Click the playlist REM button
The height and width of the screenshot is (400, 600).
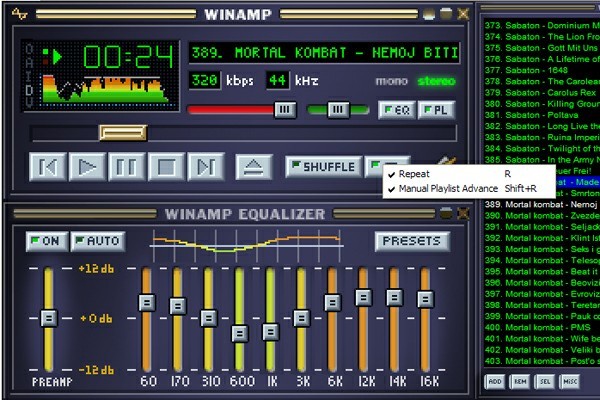[x=520, y=382]
